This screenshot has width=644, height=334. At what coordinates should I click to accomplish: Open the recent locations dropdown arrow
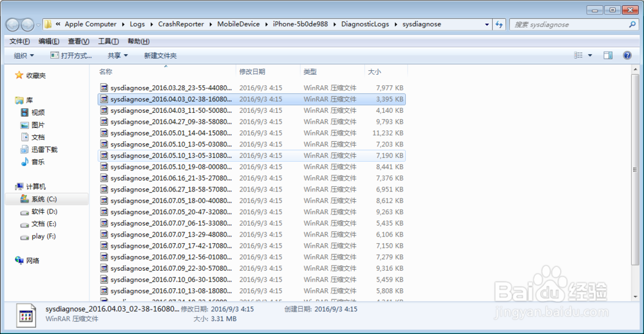click(38, 25)
